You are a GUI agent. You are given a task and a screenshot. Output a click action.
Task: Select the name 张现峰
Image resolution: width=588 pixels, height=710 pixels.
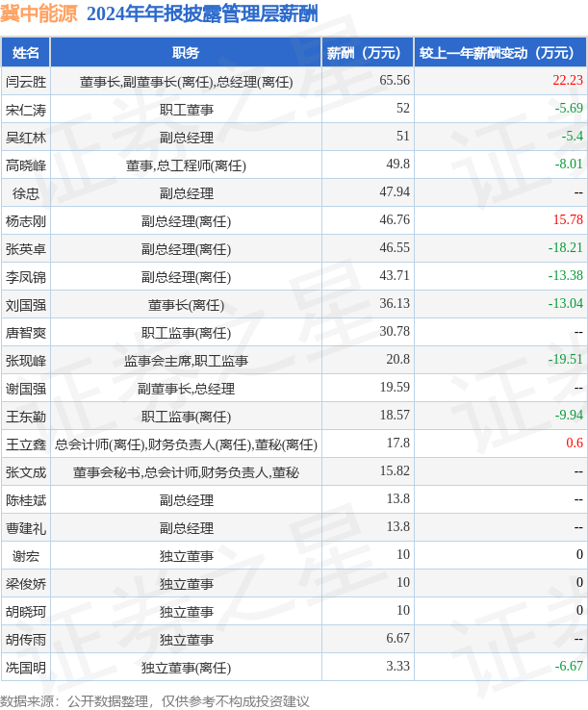26,361
